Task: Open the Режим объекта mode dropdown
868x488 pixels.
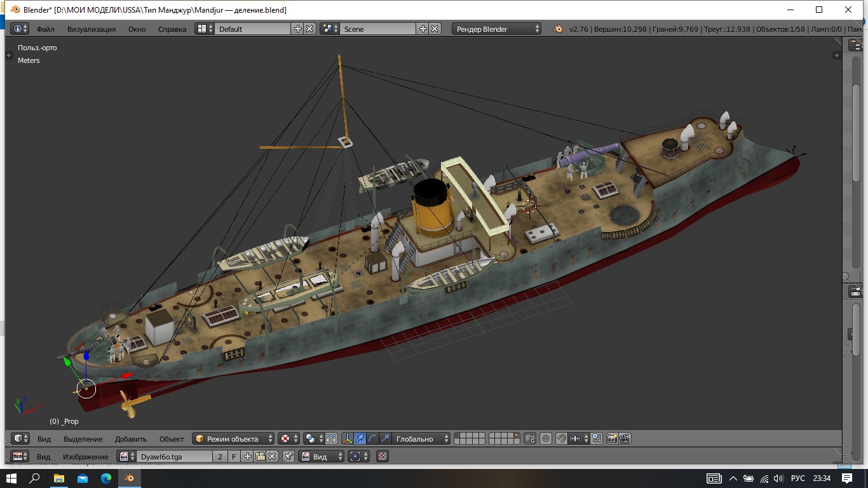Action: tap(234, 438)
